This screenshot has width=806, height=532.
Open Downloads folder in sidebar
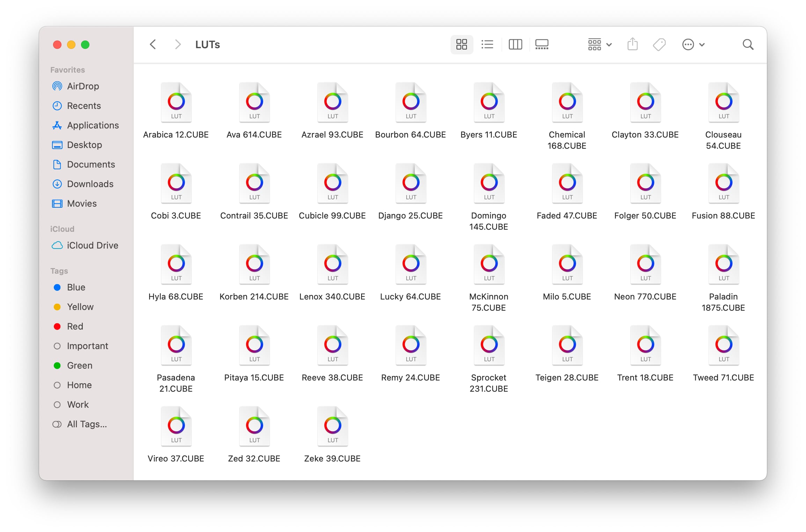point(90,184)
